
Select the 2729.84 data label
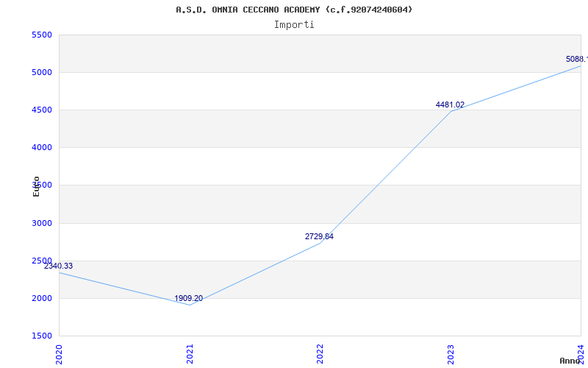pos(319,236)
